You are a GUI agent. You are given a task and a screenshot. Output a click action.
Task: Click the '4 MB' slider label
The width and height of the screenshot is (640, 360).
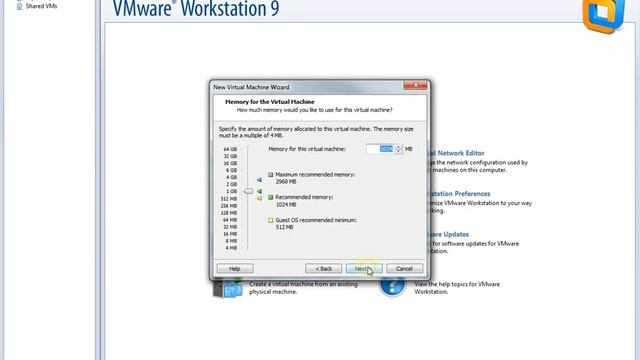pyautogui.click(x=231, y=248)
